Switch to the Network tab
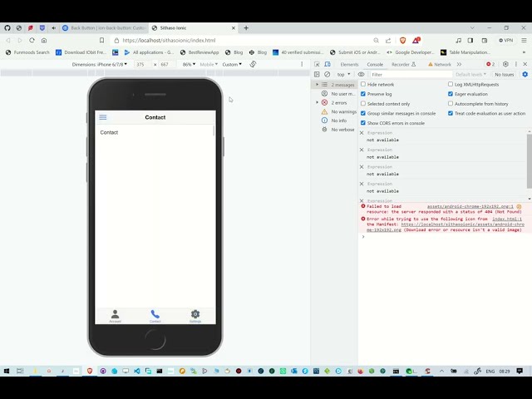The height and width of the screenshot is (399, 532). click(440, 64)
